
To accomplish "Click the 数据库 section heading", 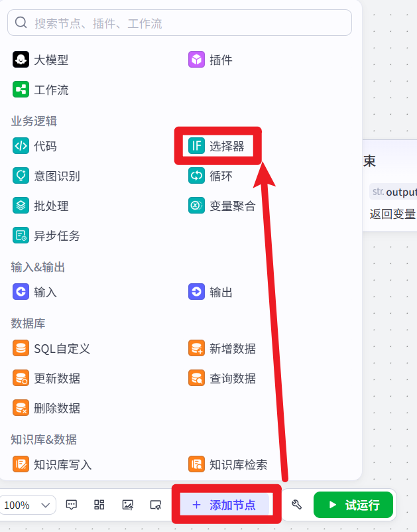I will tap(28, 323).
